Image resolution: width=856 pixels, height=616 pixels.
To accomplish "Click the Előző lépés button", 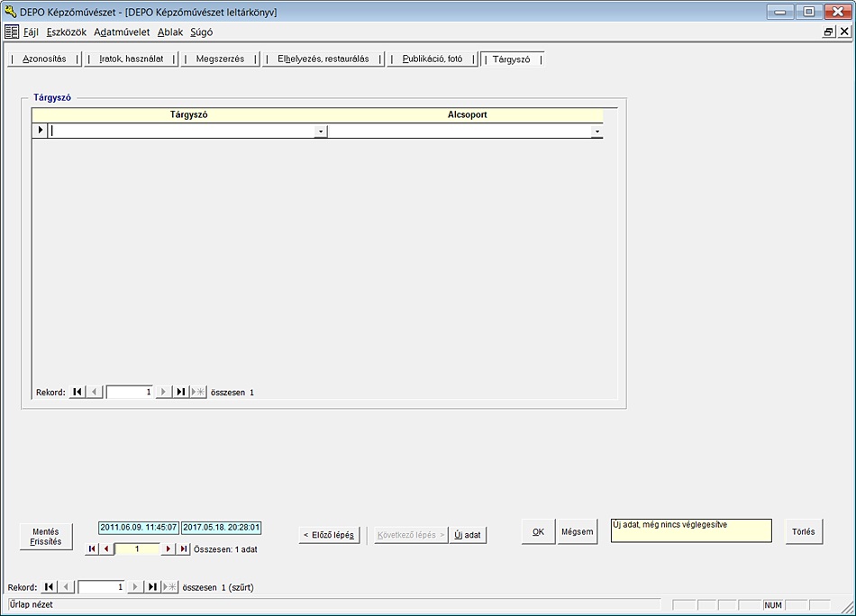I will [x=330, y=535].
